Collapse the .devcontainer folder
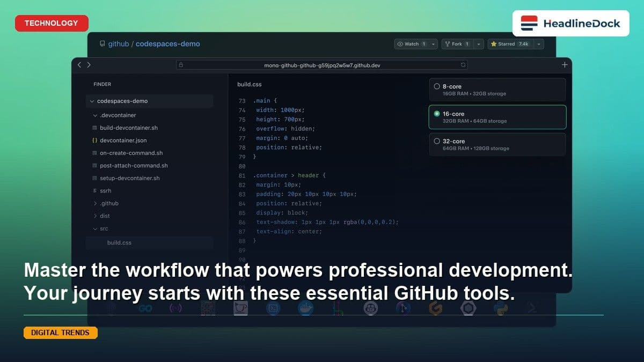644x362 pixels. tap(95, 115)
